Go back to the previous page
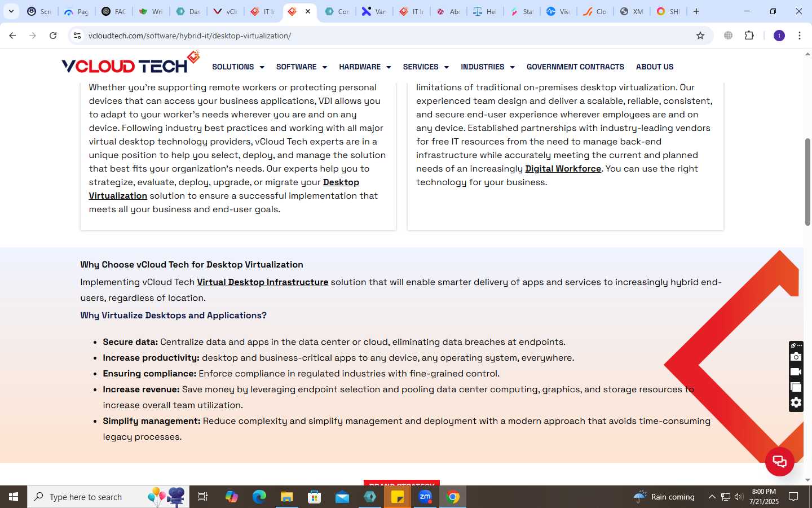Image resolution: width=812 pixels, height=508 pixels. point(12,36)
